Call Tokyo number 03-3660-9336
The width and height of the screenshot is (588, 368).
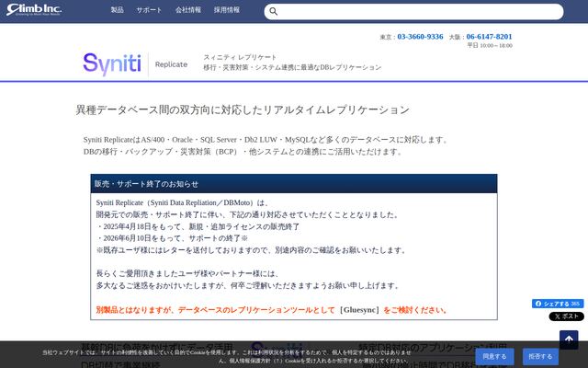(x=420, y=37)
